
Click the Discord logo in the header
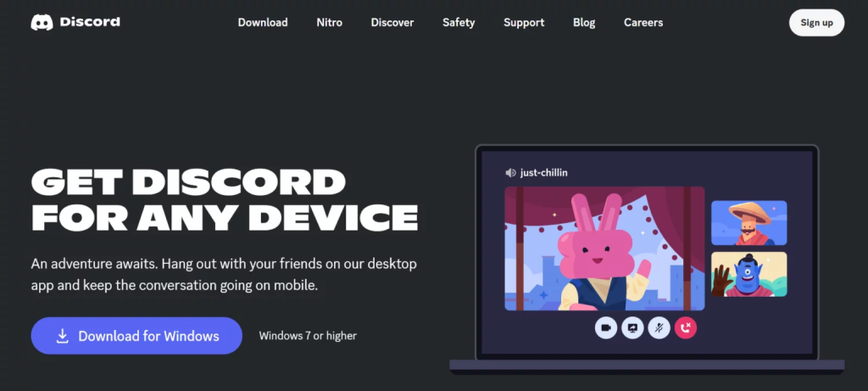tap(75, 22)
